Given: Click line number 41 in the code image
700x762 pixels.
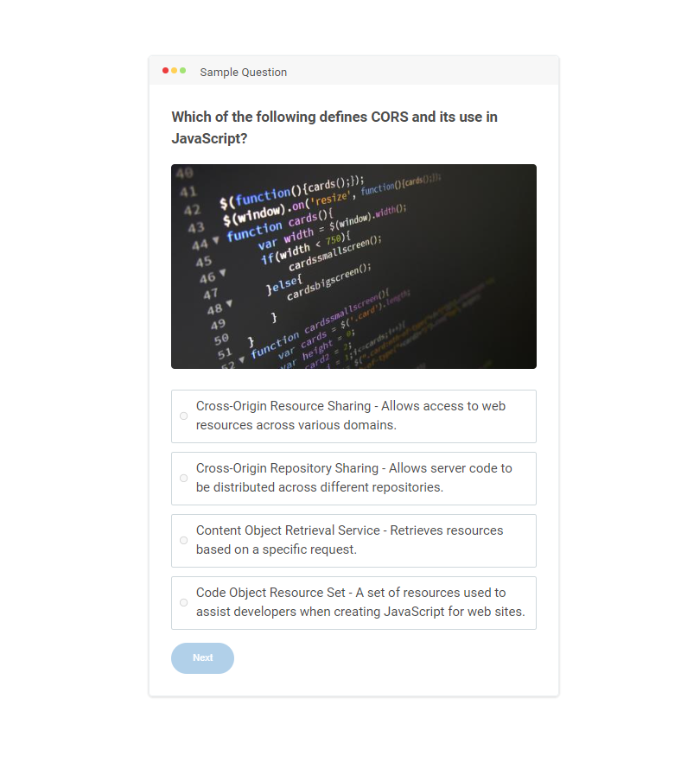Looking at the screenshot, I should pyautogui.click(x=188, y=192).
